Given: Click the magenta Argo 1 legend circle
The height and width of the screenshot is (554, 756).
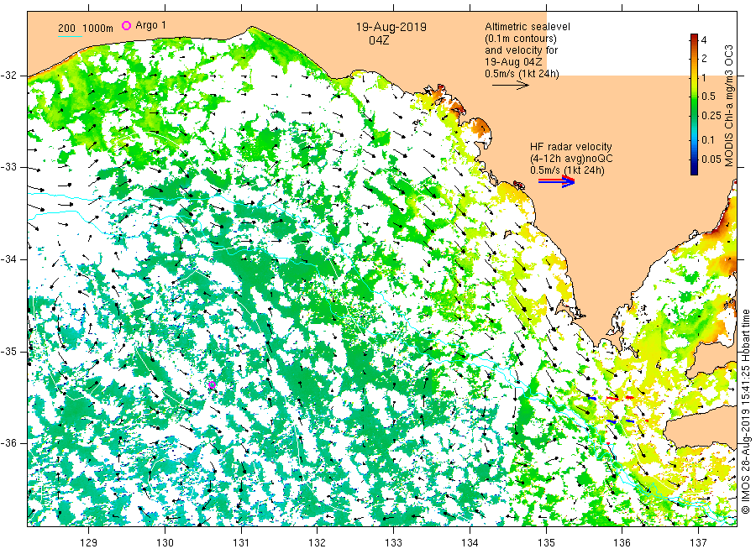Looking at the screenshot, I should [x=126, y=25].
